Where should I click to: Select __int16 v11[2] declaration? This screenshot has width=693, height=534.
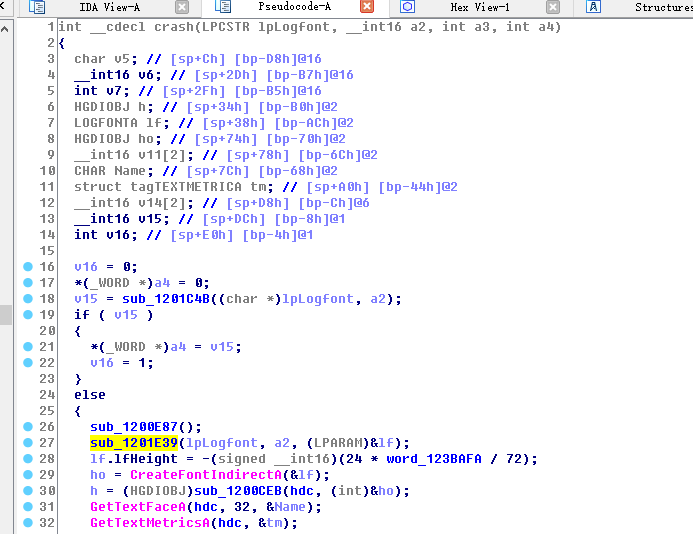pos(133,155)
